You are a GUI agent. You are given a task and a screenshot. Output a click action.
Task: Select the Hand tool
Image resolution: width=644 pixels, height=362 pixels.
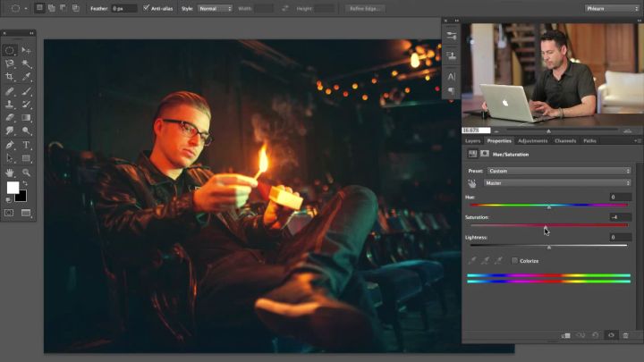tap(10, 173)
